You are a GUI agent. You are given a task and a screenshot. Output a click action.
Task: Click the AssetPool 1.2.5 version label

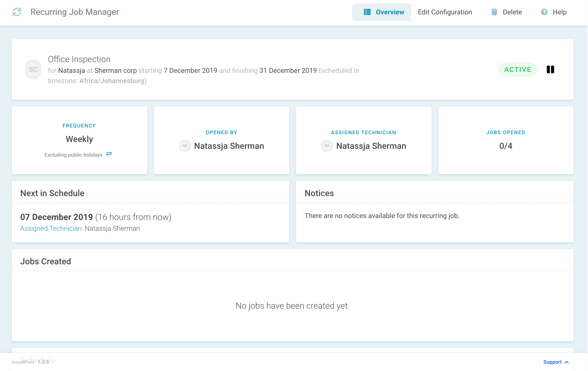30,362
